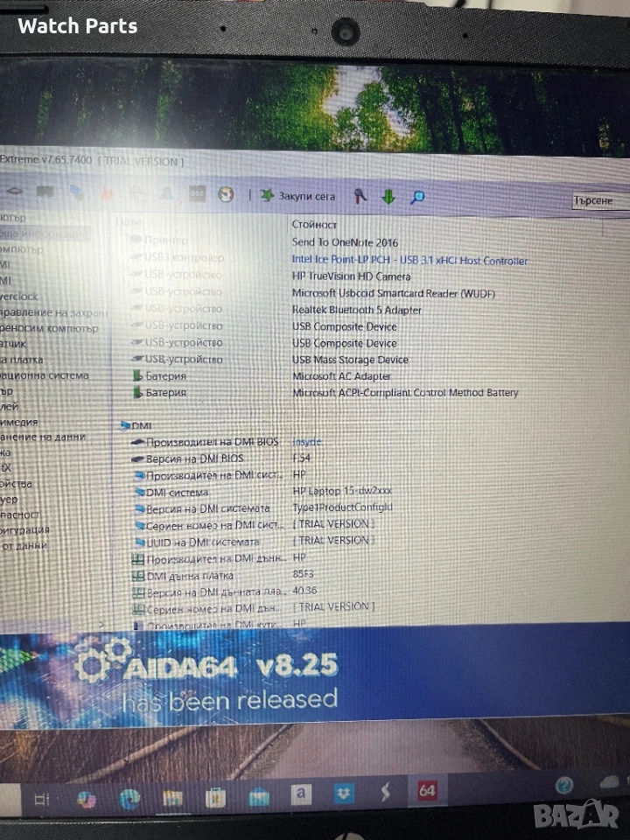
Task: Launch the flame stability test toolbar icon
Action: (x=108, y=192)
